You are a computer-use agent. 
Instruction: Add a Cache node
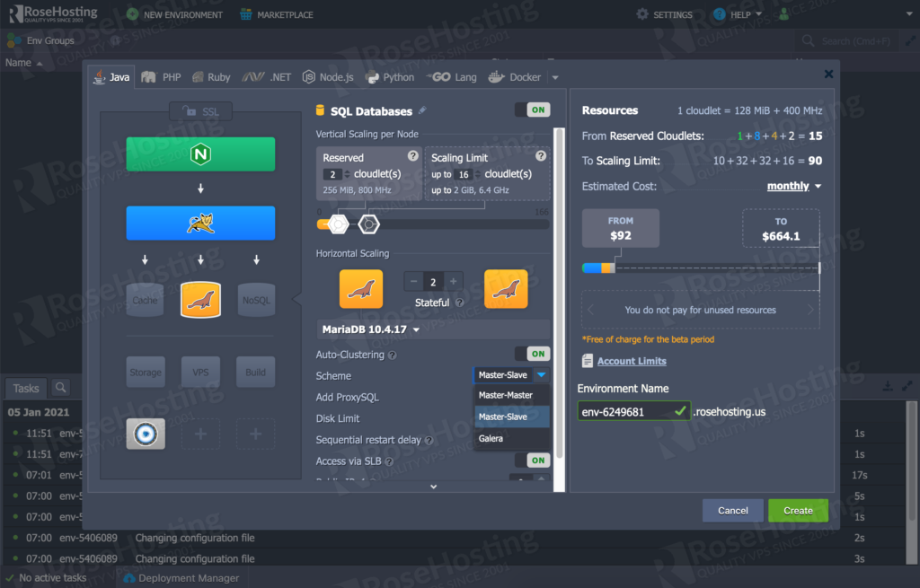(x=145, y=300)
